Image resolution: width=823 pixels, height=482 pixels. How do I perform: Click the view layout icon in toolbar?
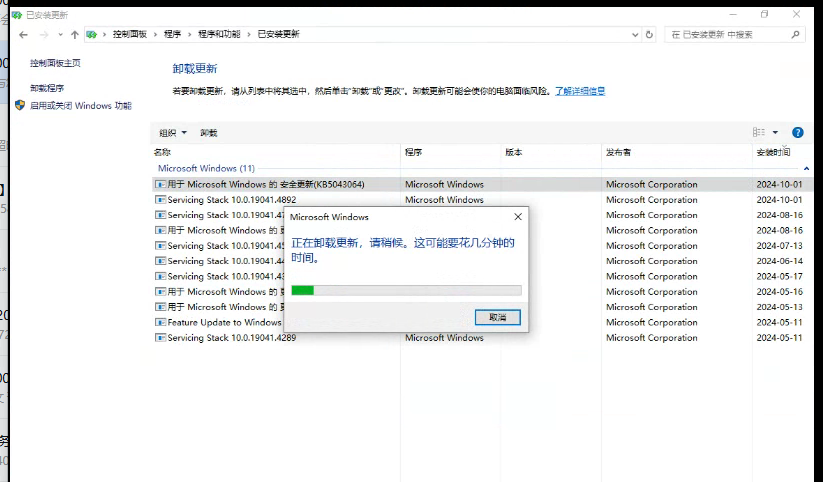tap(759, 132)
